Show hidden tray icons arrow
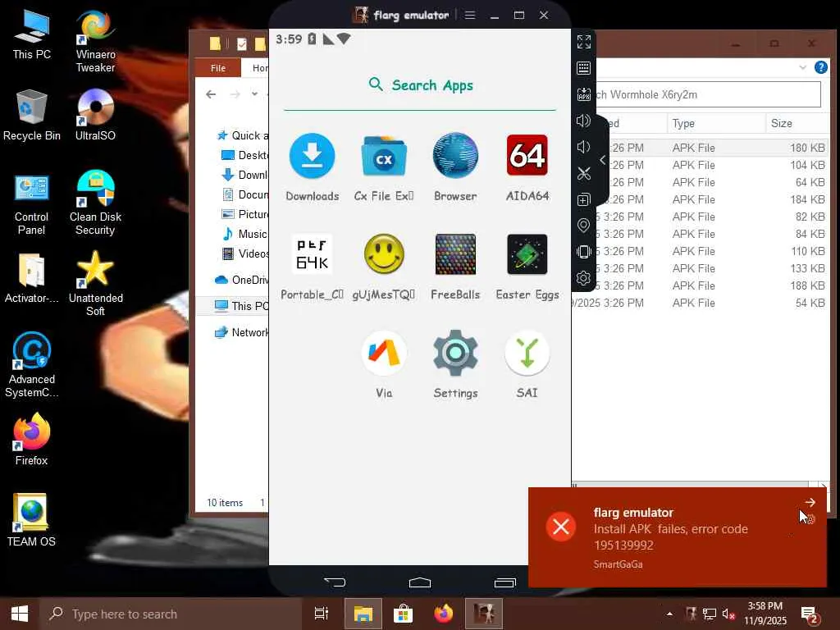The width and height of the screenshot is (840, 630). point(669,614)
